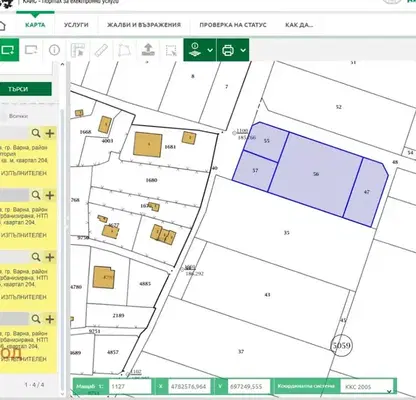This screenshot has height=400, width=416.
Task: Select the green rectangle selection tool
Action: tap(8, 50)
